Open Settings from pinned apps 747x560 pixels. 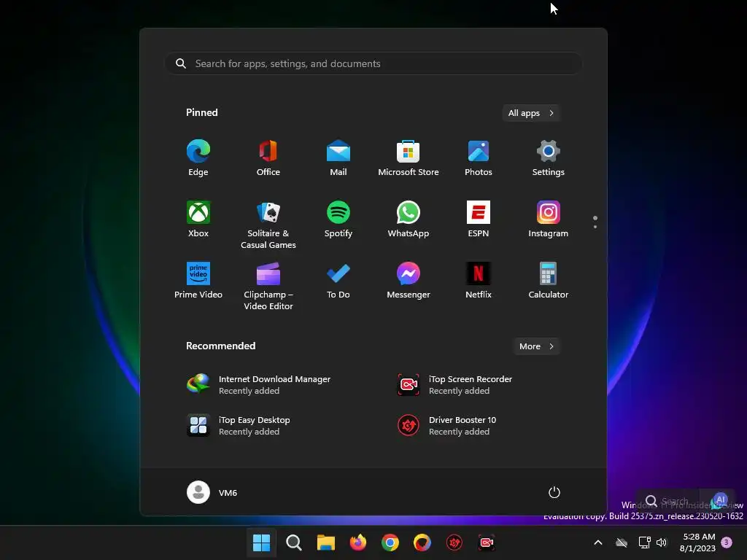tap(549, 158)
